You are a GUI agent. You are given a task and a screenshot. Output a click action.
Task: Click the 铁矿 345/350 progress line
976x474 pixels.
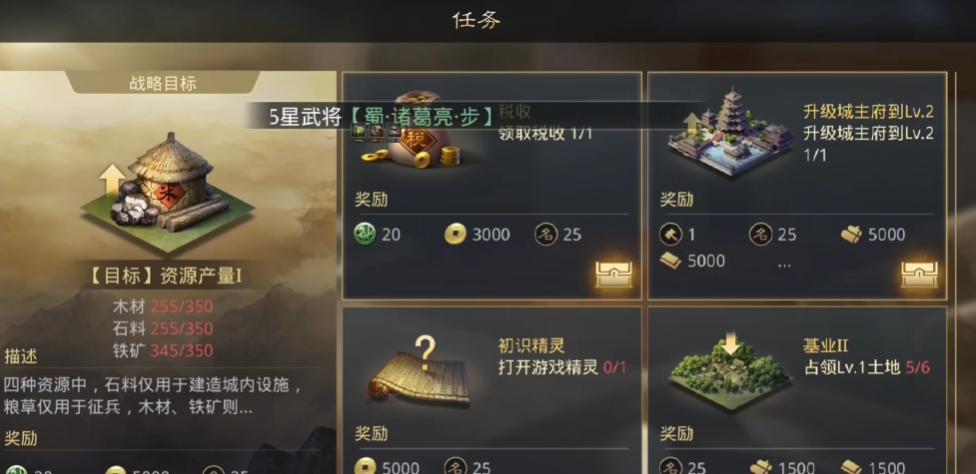163,350
